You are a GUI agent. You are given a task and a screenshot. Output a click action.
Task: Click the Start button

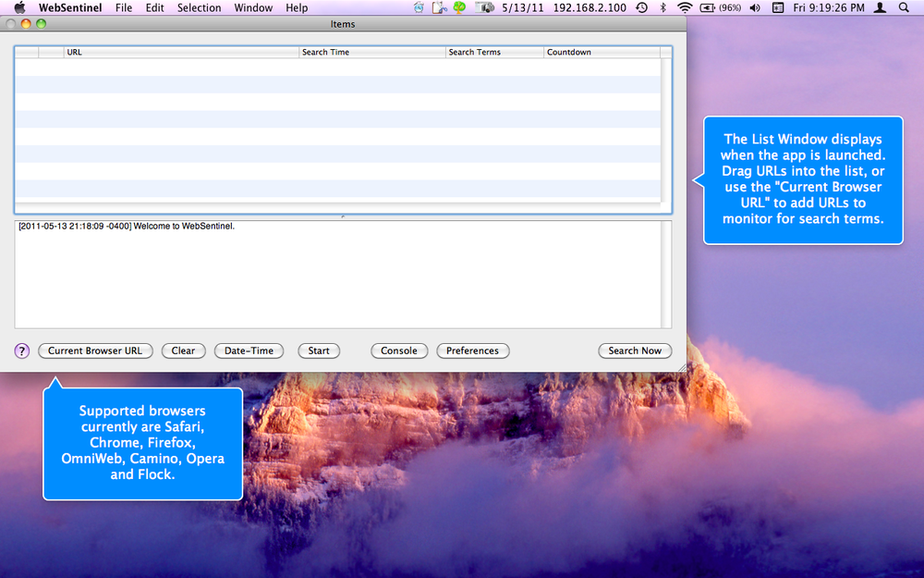pyautogui.click(x=319, y=350)
